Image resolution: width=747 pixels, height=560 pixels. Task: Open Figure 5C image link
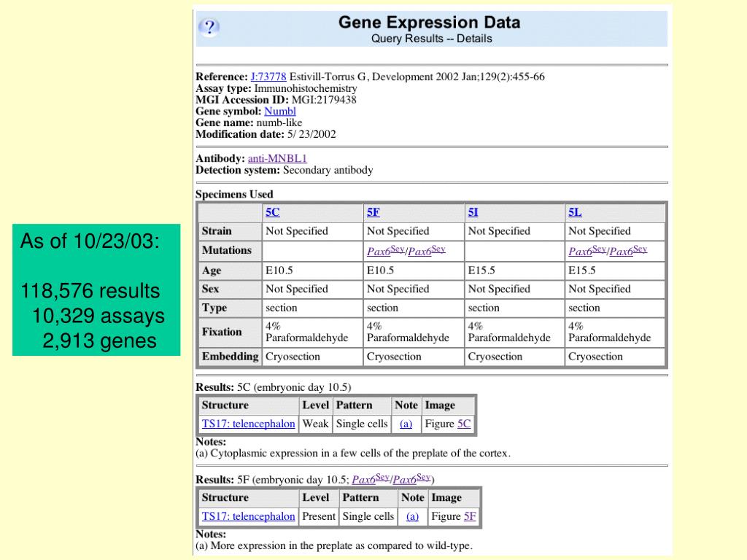coord(464,424)
